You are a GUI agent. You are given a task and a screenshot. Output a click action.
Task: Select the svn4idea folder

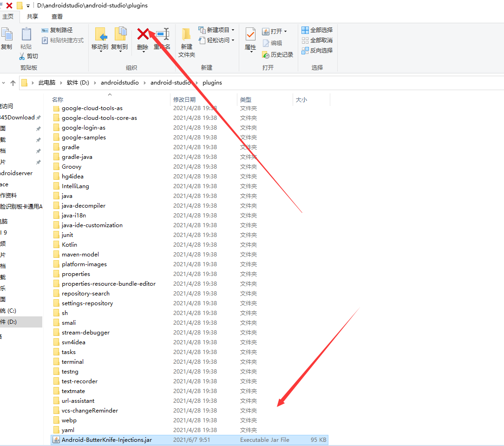click(73, 342)
